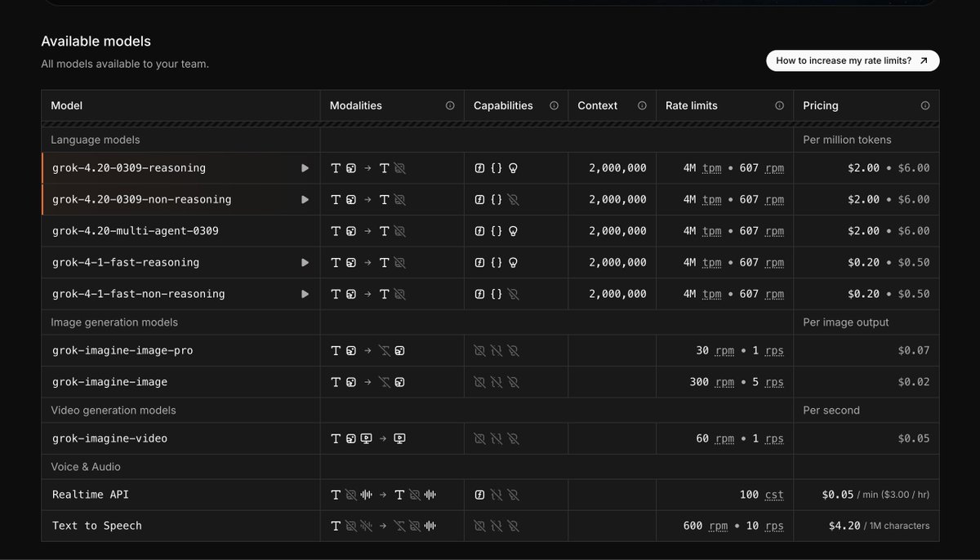Viewport: 980px width, 560px height.
Task: Play arrow for grok-4-1-fast-reasoning
Action: pyautogui.click(x=305, y=263)
